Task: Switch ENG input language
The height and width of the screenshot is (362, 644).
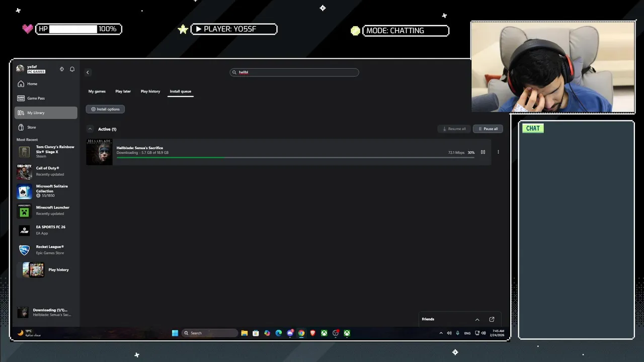Action: (x=467, y=333)
